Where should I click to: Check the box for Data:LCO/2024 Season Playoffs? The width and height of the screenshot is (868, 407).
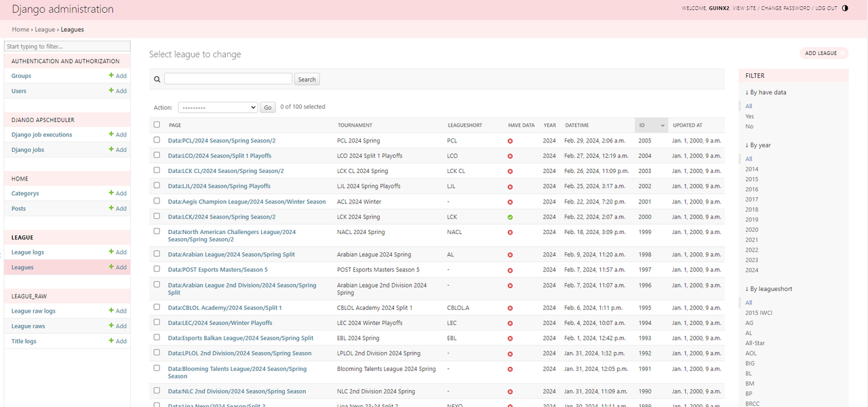(157, 155)
